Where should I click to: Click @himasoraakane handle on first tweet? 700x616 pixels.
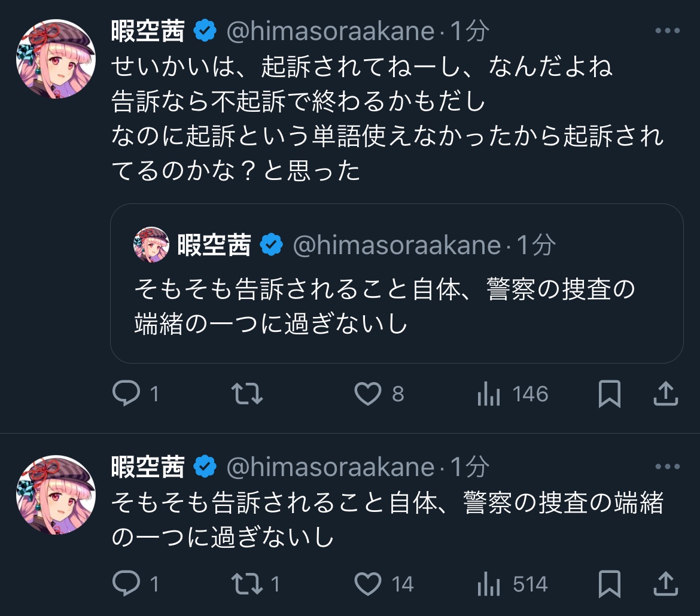(330, 31)
